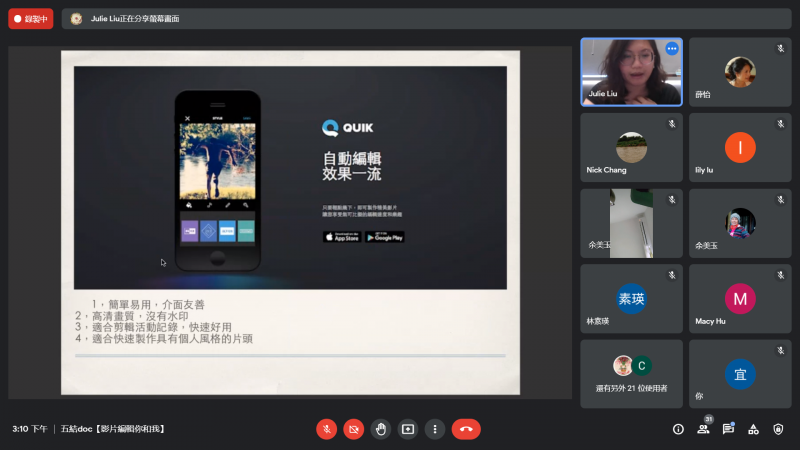Click the green C avatar in others tile

[x=642, y=365]
